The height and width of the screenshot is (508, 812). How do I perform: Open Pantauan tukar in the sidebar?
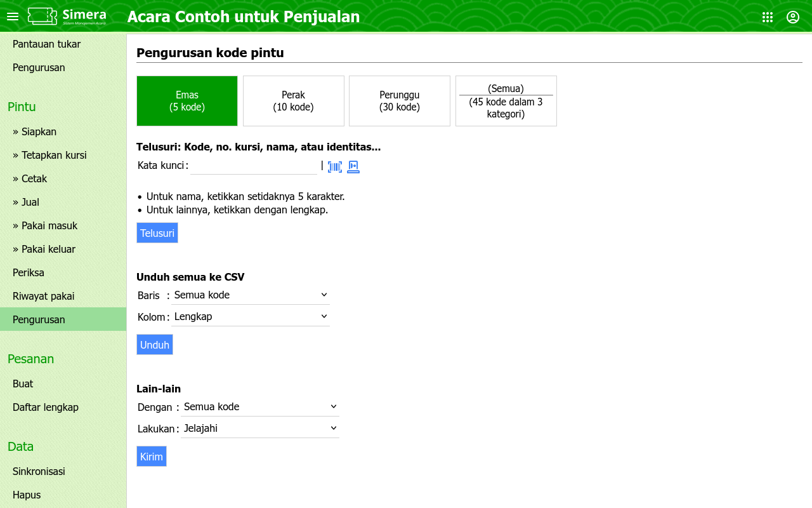63,44
